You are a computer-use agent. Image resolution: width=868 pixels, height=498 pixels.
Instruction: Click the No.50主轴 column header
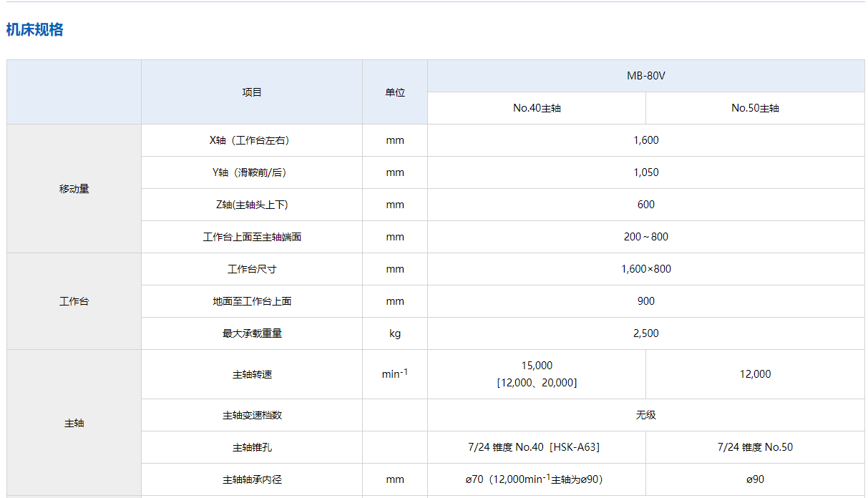755,108
